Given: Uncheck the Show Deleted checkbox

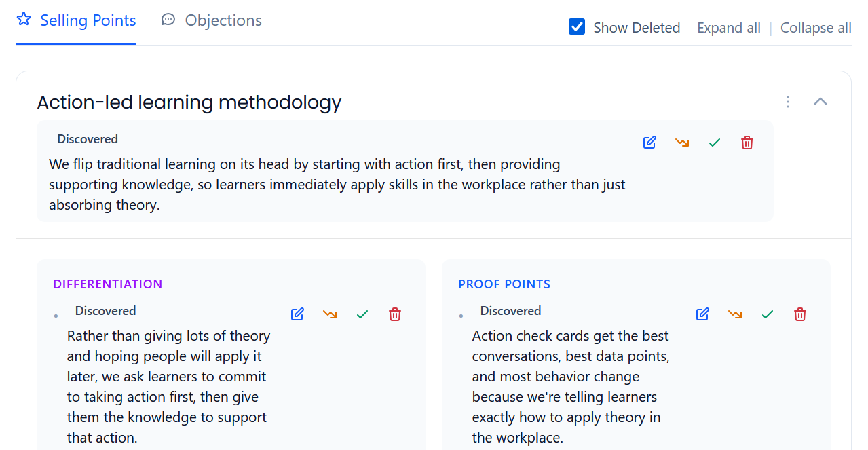Looking at the screenshot, I should click(x=577, y=27).
